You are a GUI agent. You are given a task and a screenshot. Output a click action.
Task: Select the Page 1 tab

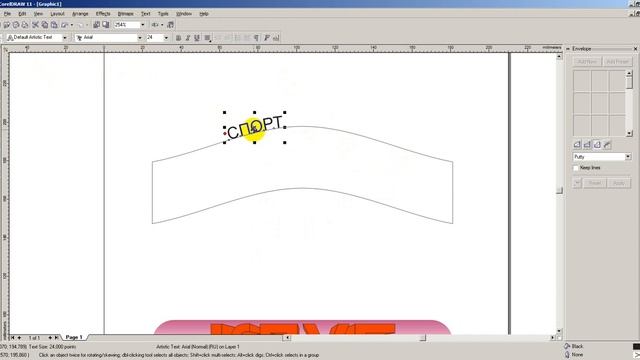pyautogui.click(x=74, y=337)
